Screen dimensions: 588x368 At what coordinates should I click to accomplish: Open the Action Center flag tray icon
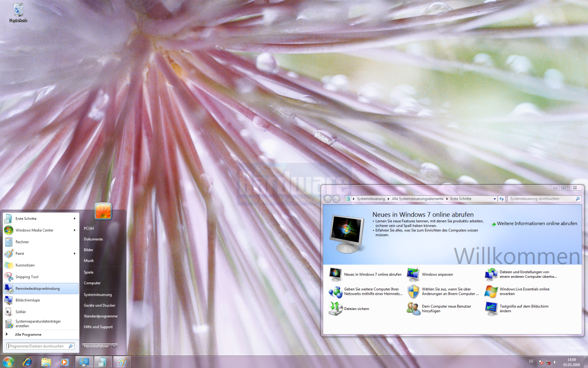tap(541, 362)
